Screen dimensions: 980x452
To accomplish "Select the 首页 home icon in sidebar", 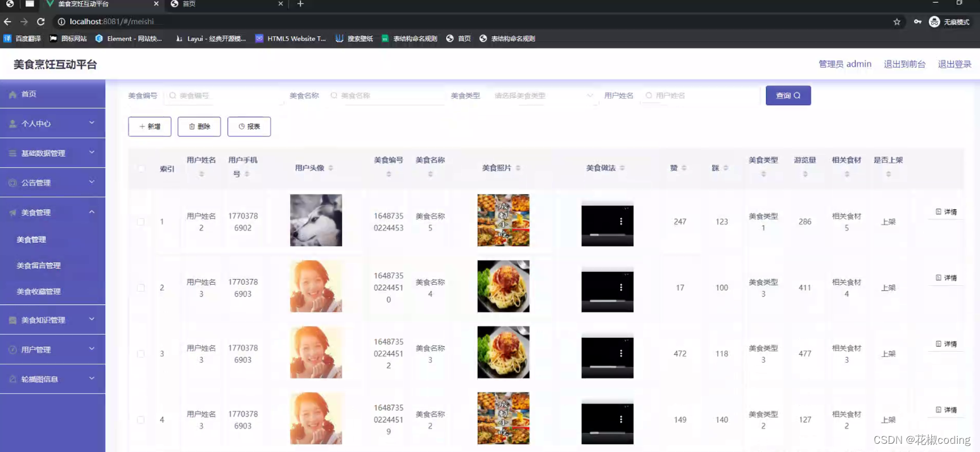I will 13,94.
